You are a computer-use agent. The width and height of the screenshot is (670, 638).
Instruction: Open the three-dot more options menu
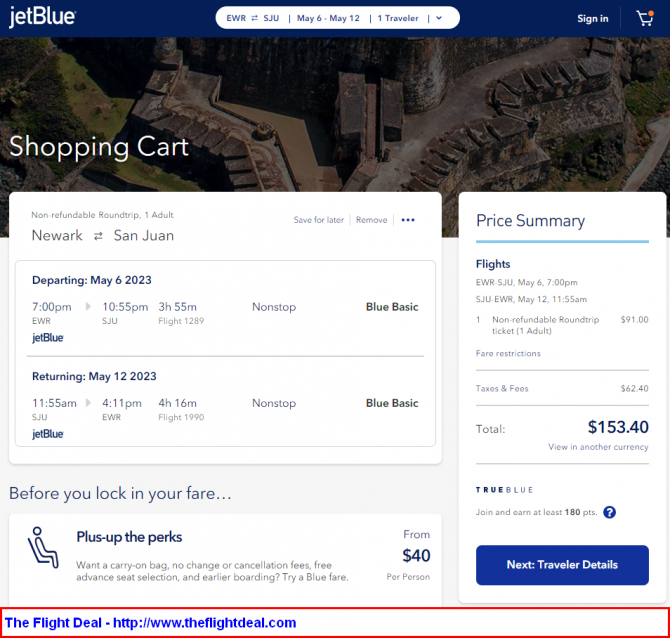tap(408, 220)
